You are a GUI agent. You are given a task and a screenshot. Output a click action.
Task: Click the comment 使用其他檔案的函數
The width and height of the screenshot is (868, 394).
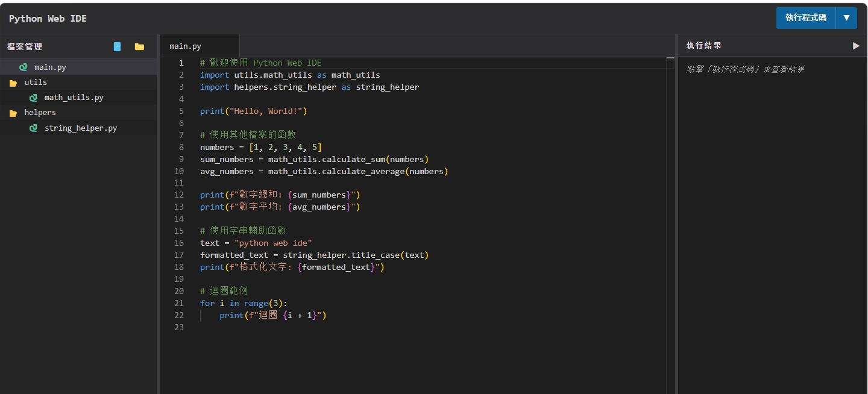click(248, 135)
